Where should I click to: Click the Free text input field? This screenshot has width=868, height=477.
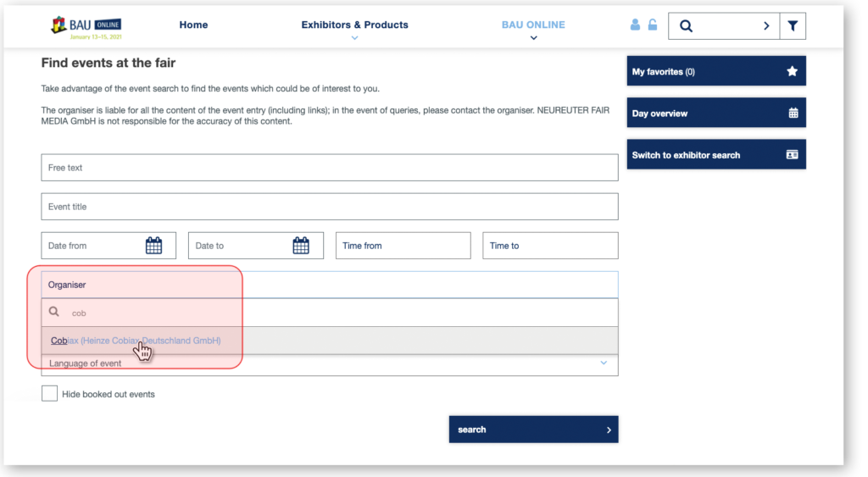click(329, 168)
